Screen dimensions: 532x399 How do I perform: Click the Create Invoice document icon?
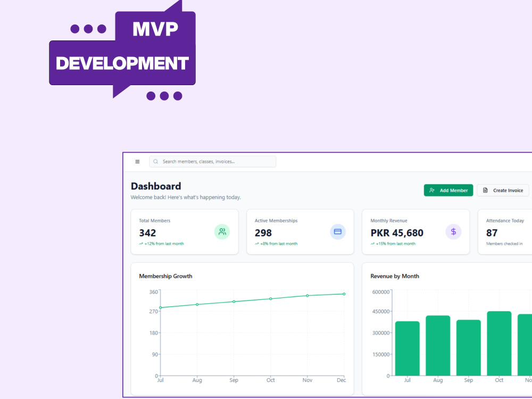coord(485,190)
